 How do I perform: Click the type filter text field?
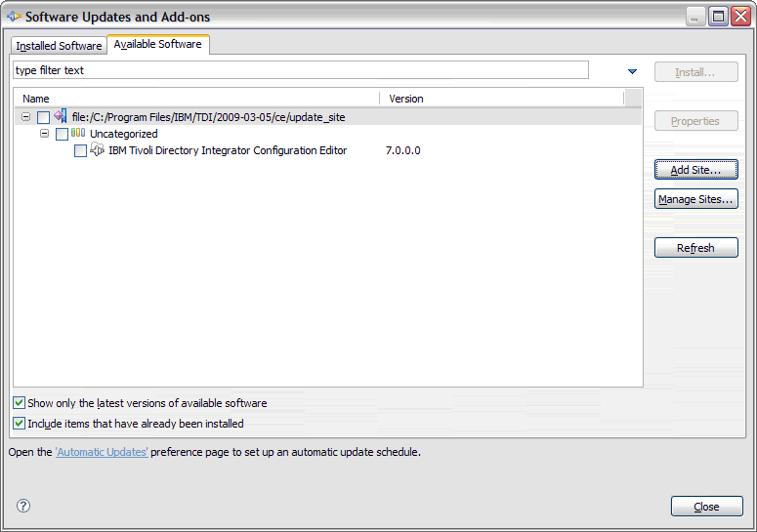[x=300, y=70]
